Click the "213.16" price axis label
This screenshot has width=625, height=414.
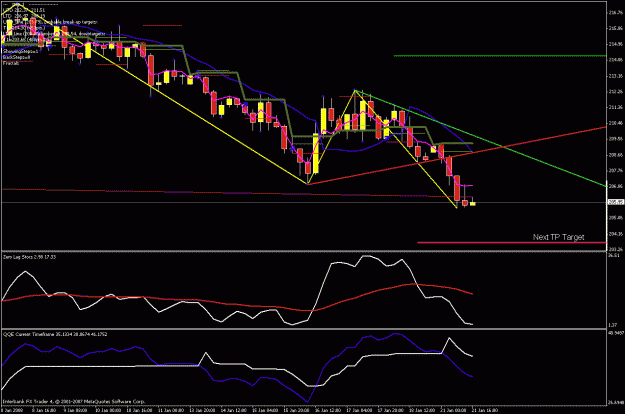click(616, 76)
